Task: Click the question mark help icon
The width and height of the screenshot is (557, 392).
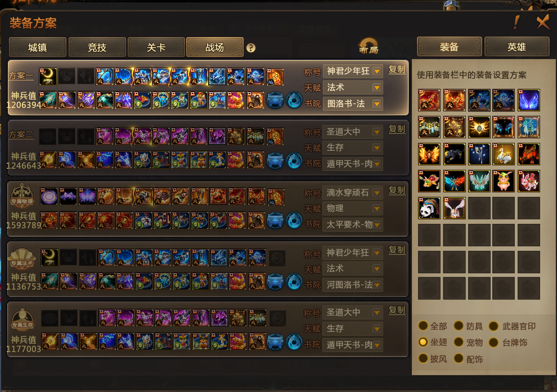Action: coord(251,48)
